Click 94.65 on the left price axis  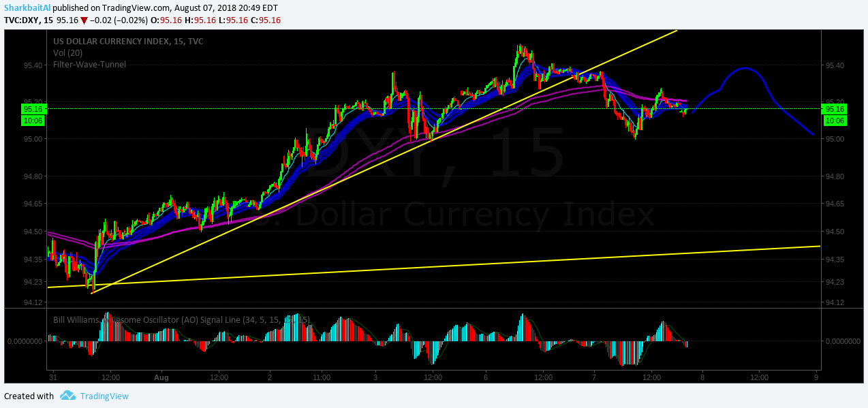click(34, 204)
